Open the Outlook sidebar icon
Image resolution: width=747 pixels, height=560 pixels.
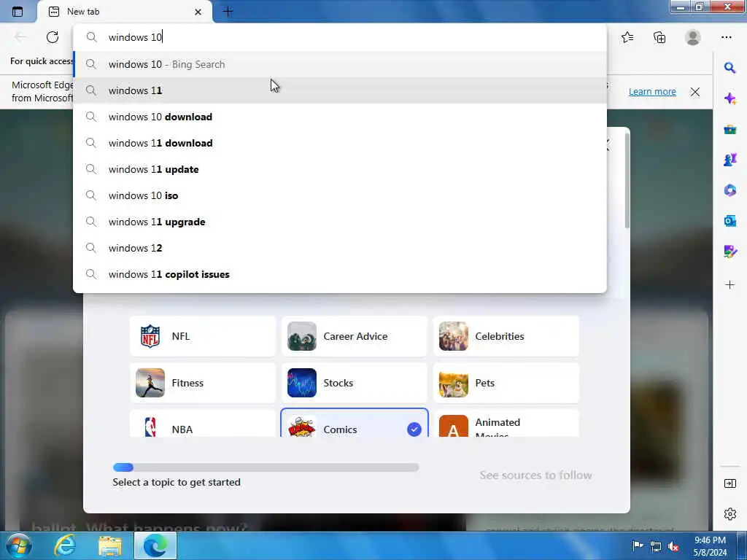click(729, 221)
